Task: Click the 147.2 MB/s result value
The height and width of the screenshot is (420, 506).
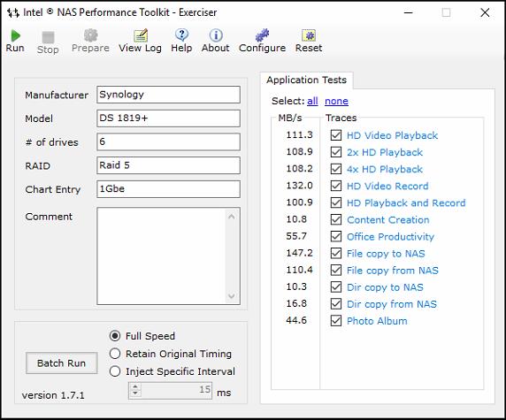Action: [300, 253]
